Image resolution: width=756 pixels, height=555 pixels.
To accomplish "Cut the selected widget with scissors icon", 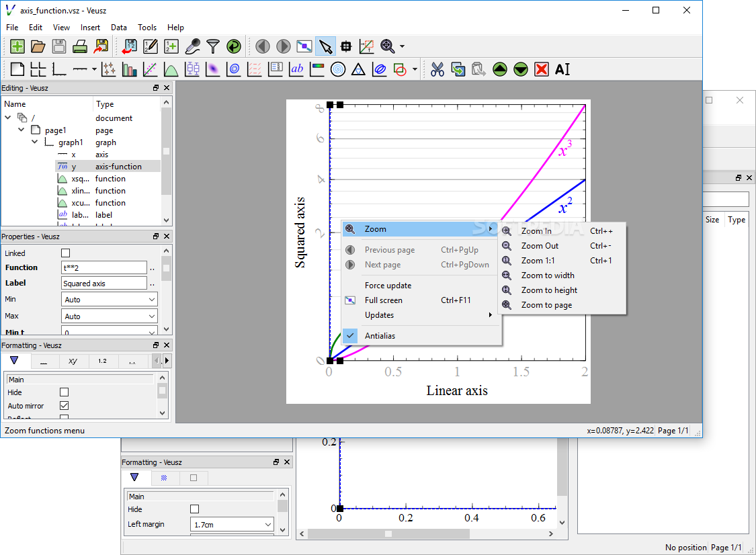I will pyautogui.click(x=437, y=69).
